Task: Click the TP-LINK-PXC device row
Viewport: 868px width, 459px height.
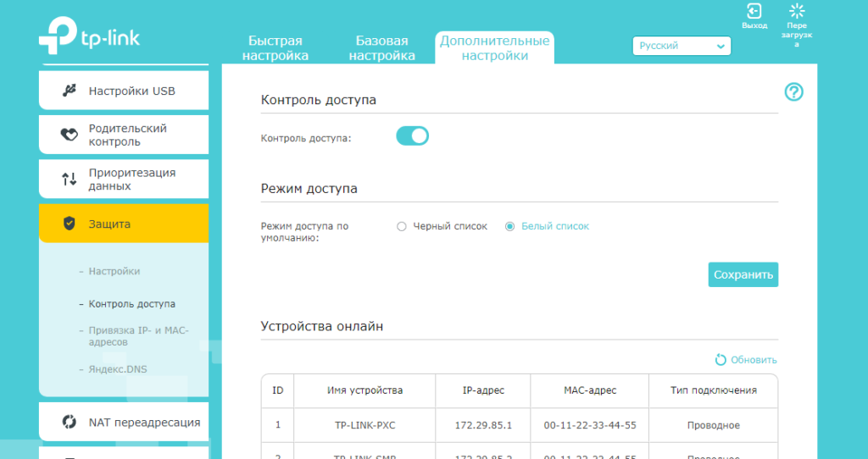Action: pyautogui.click(x=519, y=425)
